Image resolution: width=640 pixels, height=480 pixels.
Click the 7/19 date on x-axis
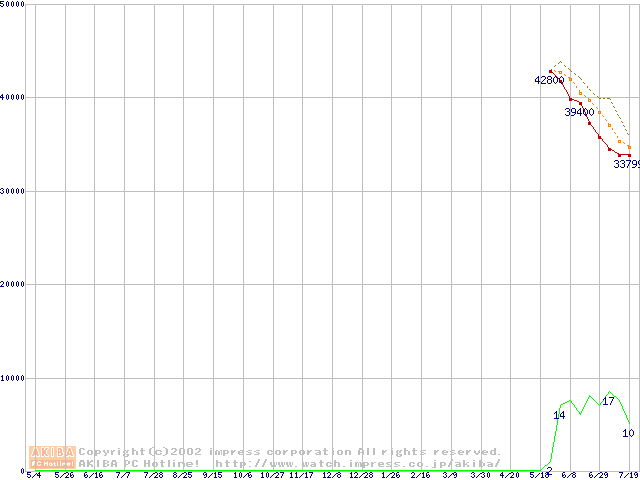coord(629,476)
